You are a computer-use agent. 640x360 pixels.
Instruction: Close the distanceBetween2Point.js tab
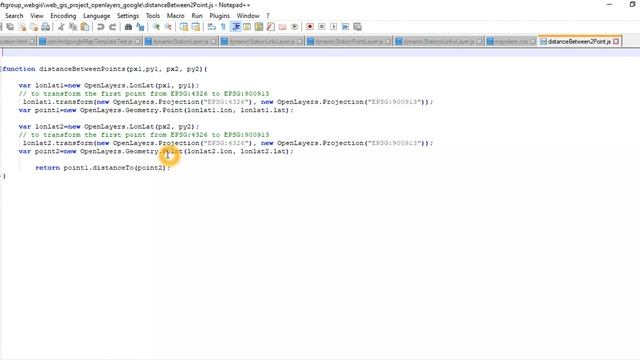point(616,41)
